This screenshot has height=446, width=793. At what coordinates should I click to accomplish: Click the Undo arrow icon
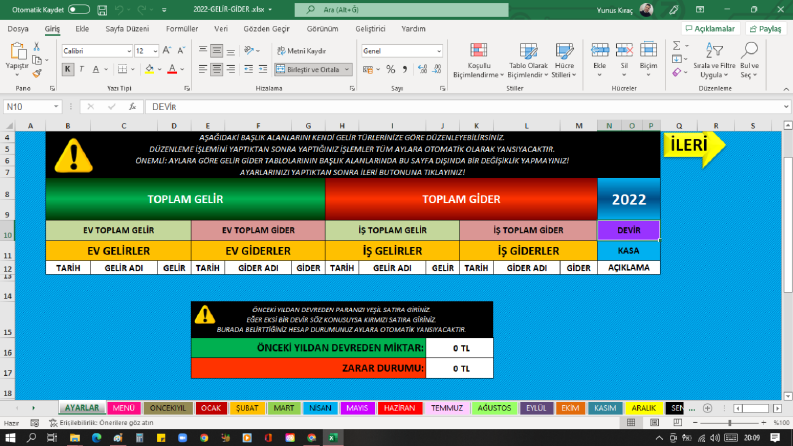point(119,10)
